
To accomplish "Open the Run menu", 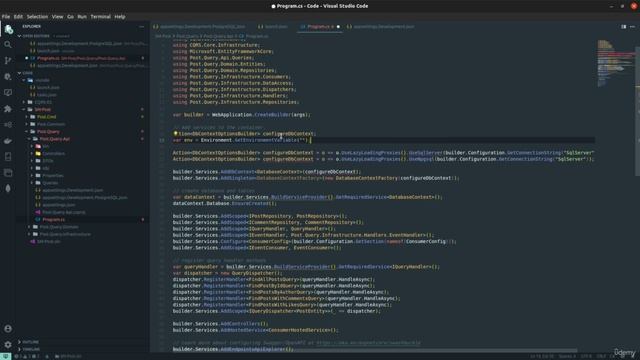I will click(x=82, y=17).
